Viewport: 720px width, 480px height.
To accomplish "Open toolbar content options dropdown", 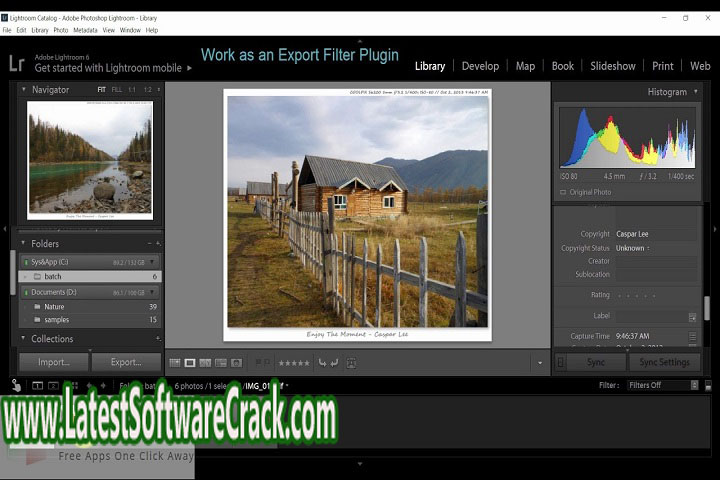I will (x=540, y=363).
